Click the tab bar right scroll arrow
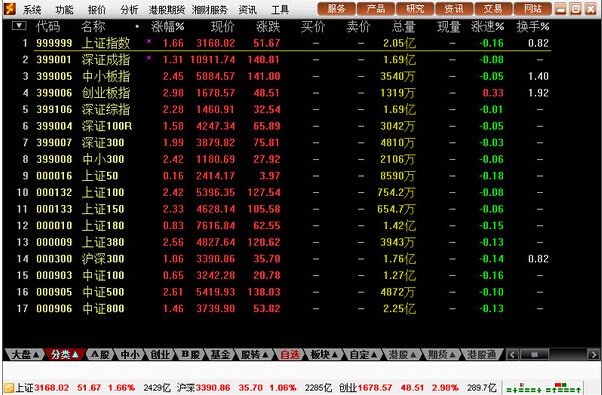The height and width of the screenshot is (395, 602). click(593, 354)
